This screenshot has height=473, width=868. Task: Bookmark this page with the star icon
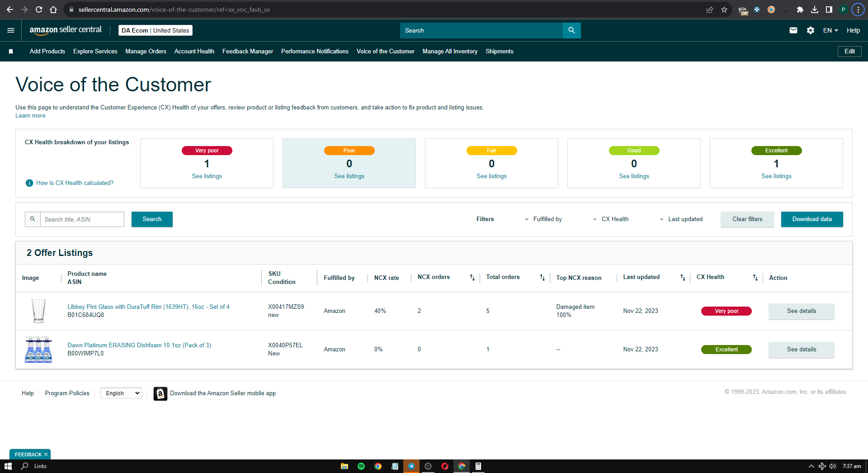click(x=724, y=9)
